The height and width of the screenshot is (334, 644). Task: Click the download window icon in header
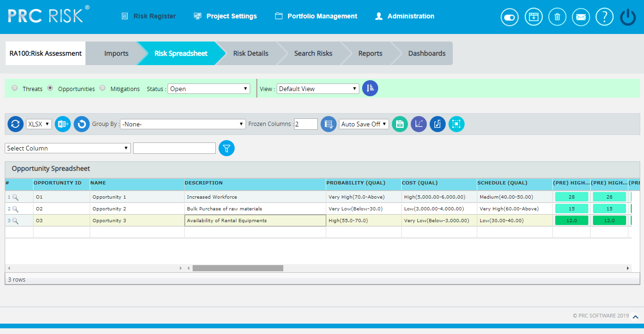pos(534,17)
